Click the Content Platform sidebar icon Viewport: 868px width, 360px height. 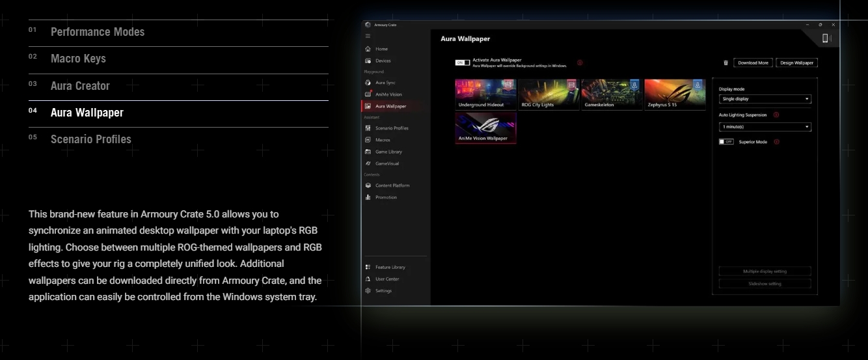(368, 186)
